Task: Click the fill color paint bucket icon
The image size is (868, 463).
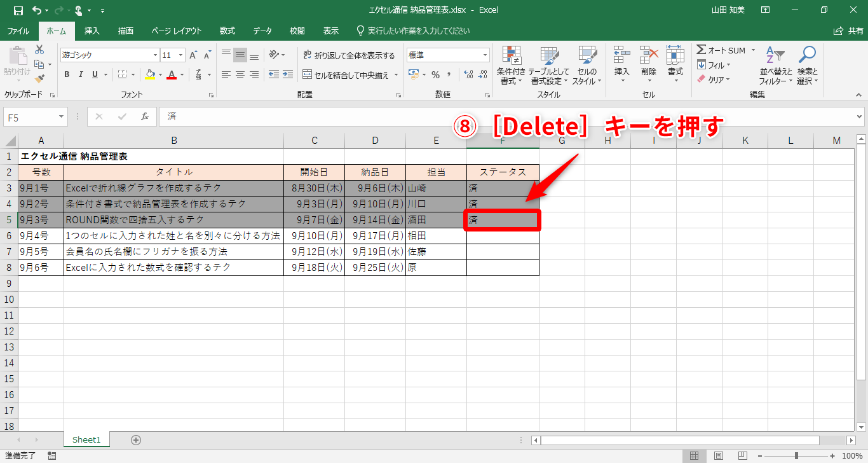Action: (x=150, y=74)
